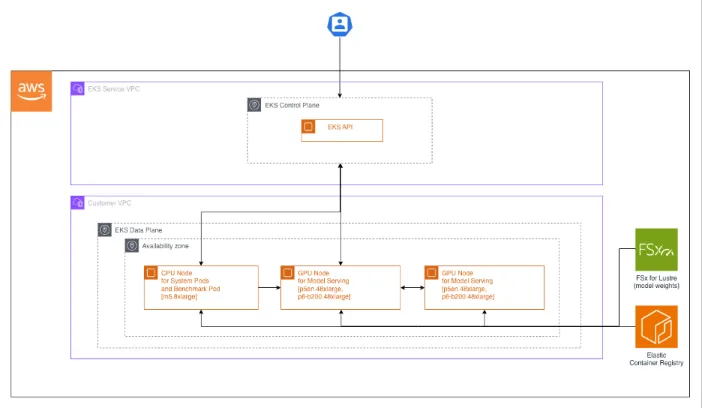702x408 pixels.
Task: Select the EKS Service VPC purple icon
Action: point(77,89)
